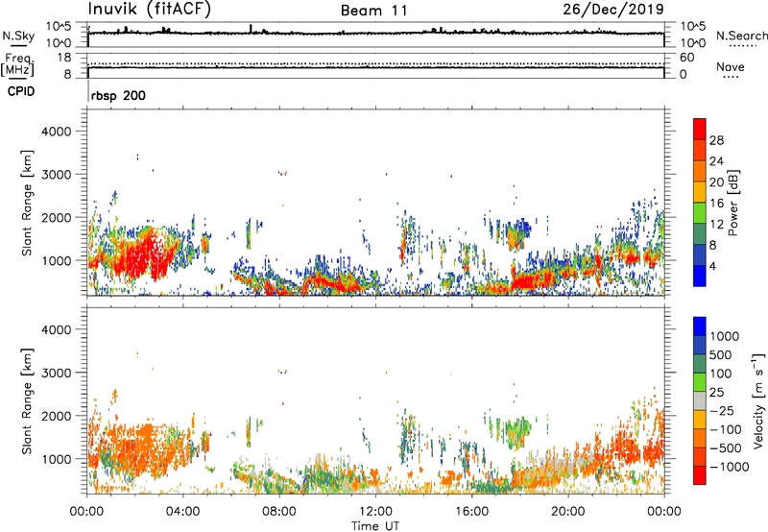The width and height of the screenshot is (768, 532).
Task: Click the '16:00' time axis tick label
Action: (x=471, y=512)
